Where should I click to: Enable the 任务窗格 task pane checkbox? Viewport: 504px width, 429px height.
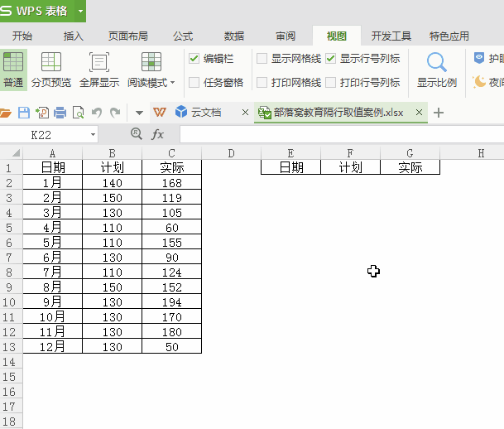click(x=194, y=82)
